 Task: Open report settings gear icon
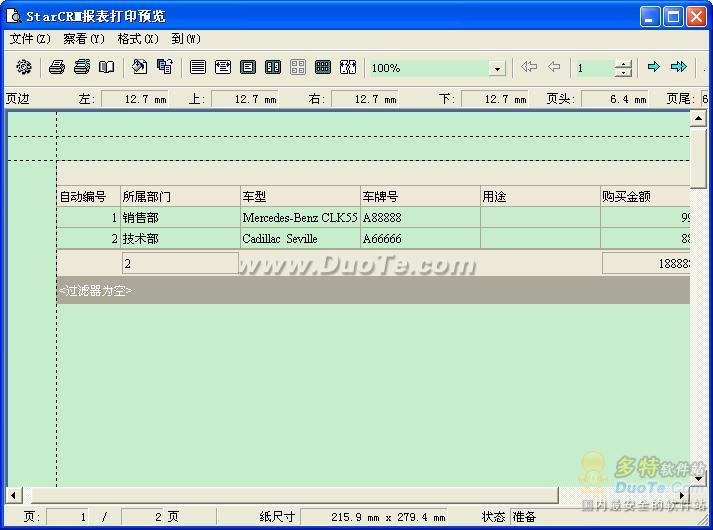(x=24, y=67)
